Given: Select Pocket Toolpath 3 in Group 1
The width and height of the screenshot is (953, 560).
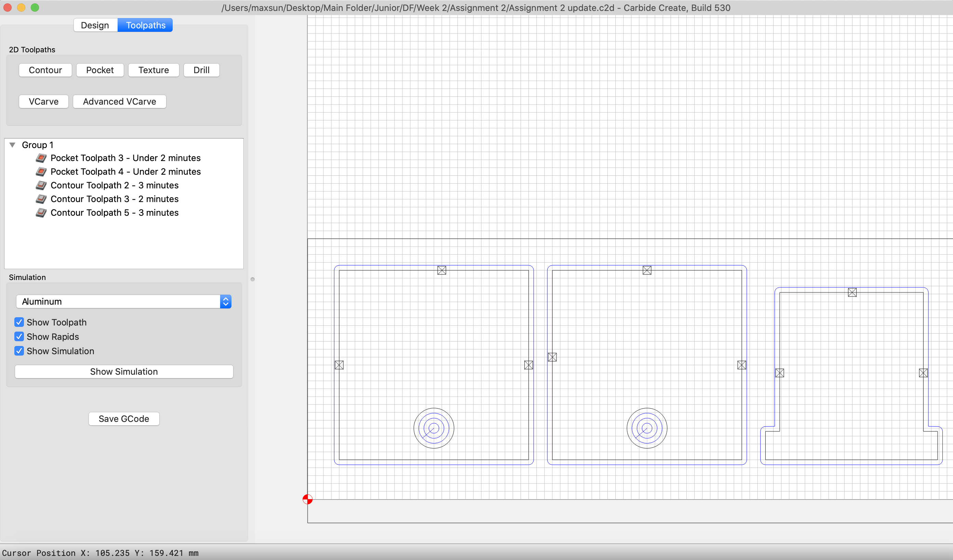Looking at the screenshot, I should [126, 157].
